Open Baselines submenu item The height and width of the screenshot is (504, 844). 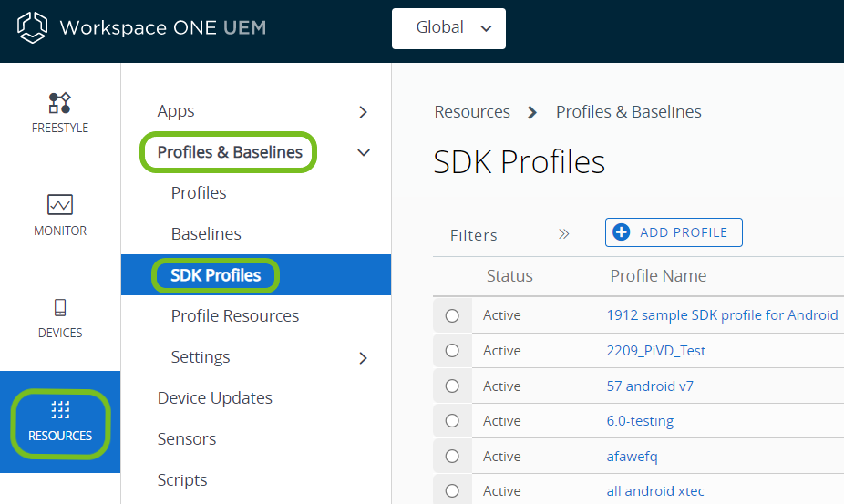[x=206, y=233]
